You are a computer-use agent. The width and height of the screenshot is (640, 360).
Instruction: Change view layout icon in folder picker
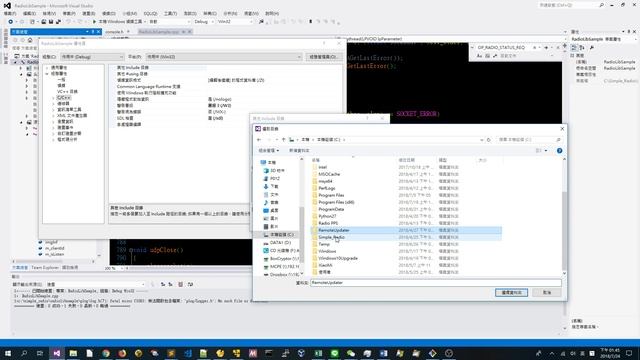click(x=538, y=151)
